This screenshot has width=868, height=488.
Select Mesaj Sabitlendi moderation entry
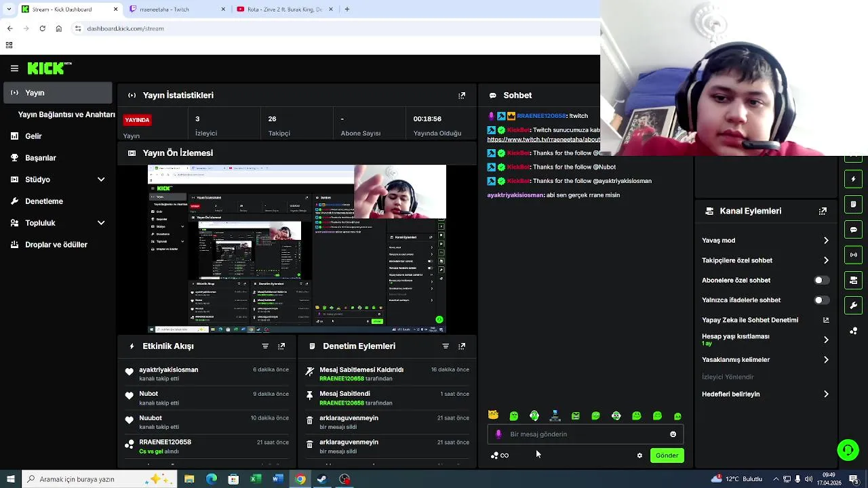tap(388, 398)
